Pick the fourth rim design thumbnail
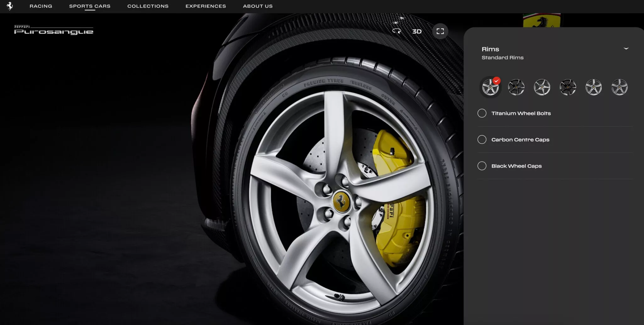 568,87
